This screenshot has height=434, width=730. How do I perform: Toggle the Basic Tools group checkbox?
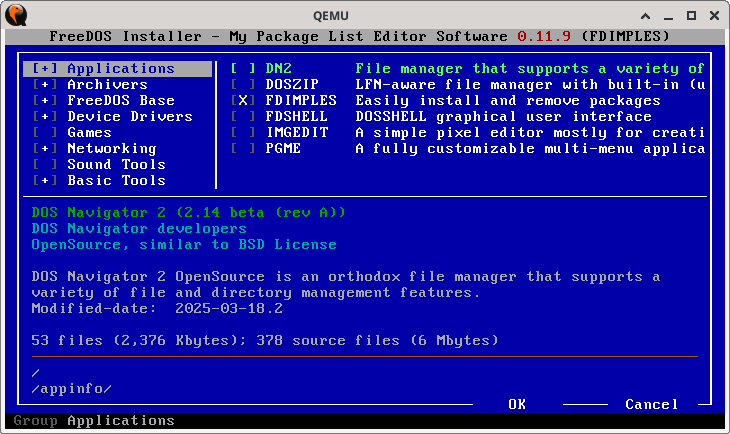point(45,180)
